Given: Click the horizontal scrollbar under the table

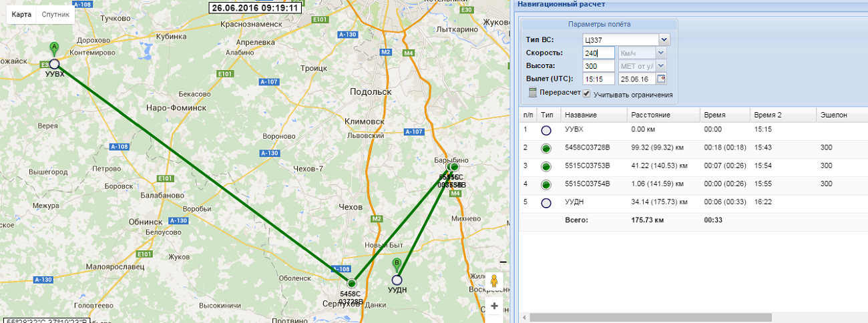Looking at the screenshot, I should pos(646,318).
